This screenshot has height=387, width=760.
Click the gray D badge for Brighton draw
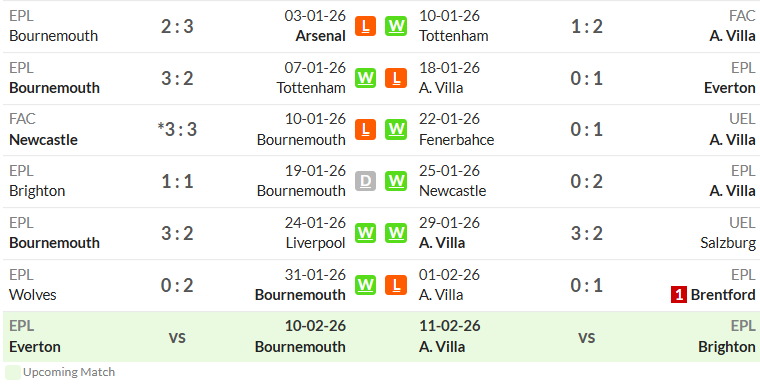(x=365, y=181)
